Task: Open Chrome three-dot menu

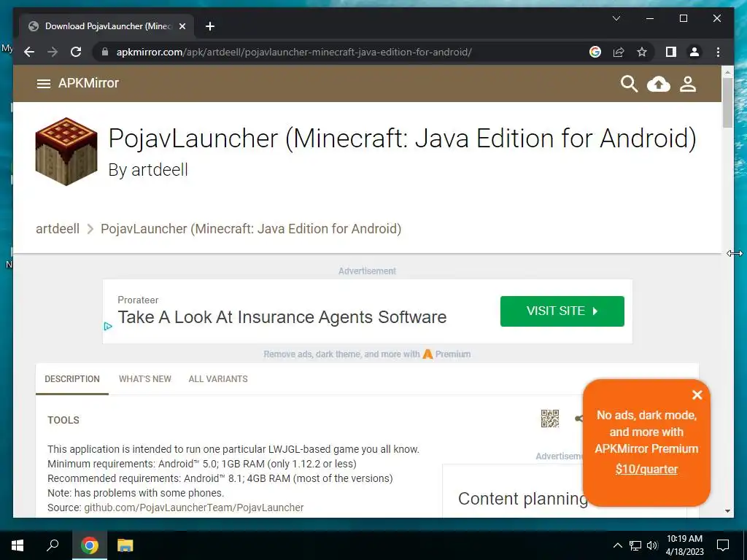Action: [x=718, y=52]
